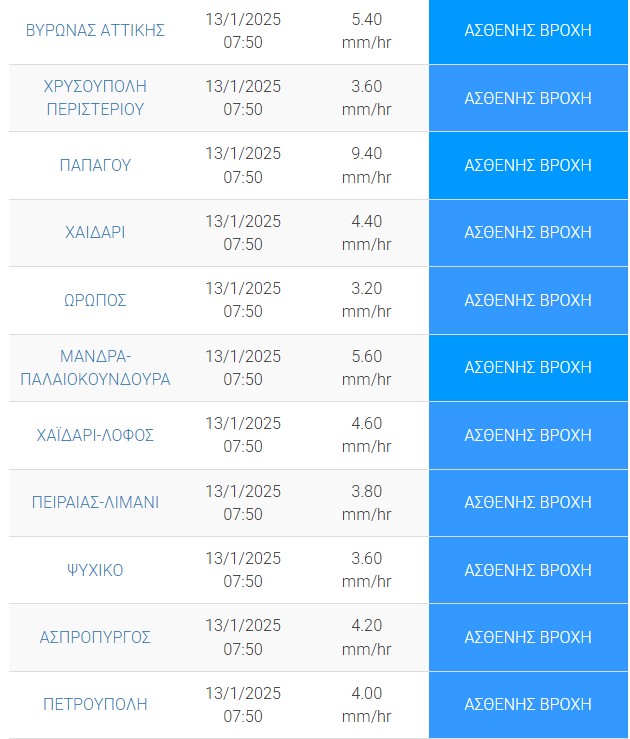Select the ΠΑΠΑΓΟΥ station name
Viewport: 630px width, 739px height.
coord(95,165)
